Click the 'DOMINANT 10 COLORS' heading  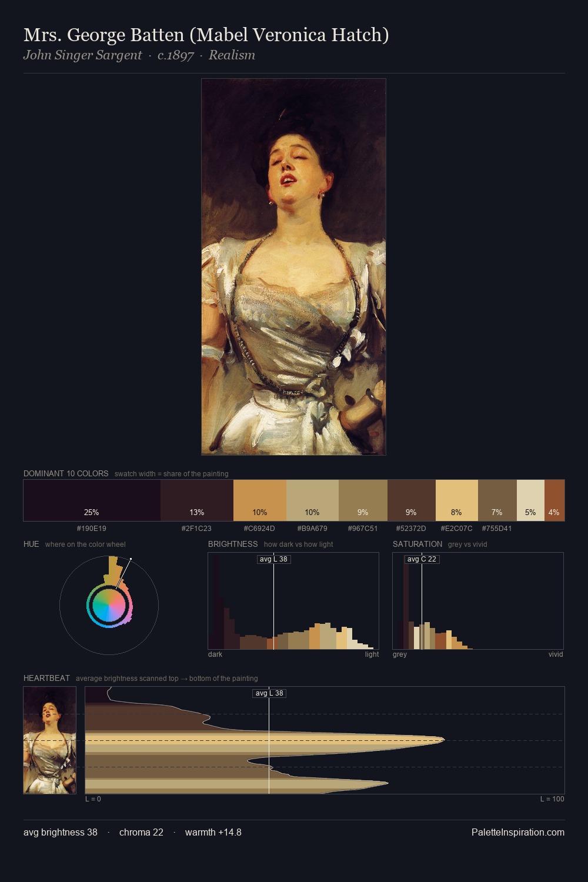pos(66,473)
